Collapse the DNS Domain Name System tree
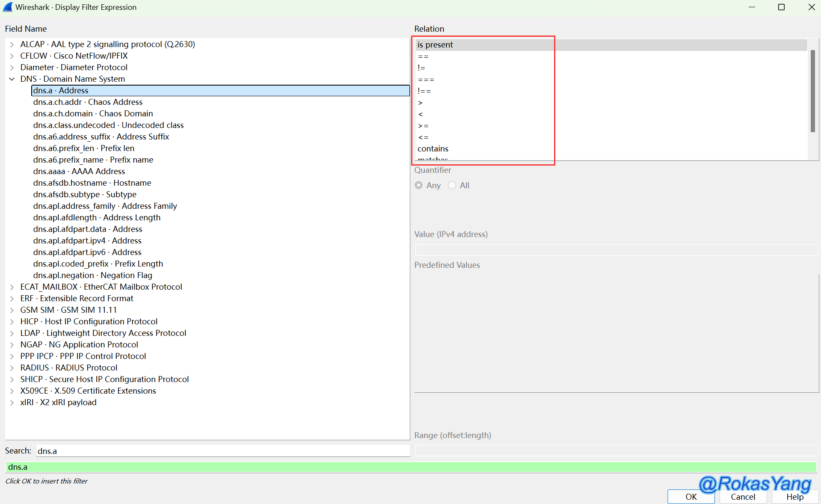Viewport: 821px width, 504px height. point(12,79)
